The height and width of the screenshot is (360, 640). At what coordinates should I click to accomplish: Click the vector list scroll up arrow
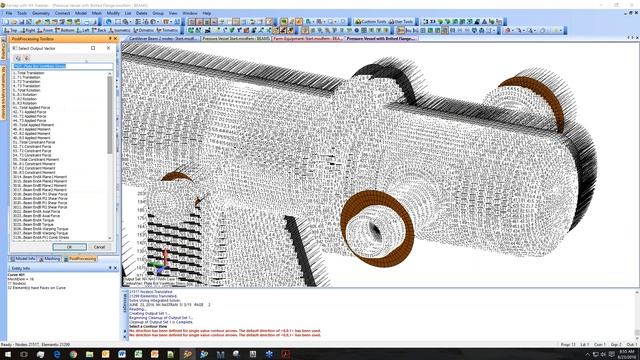[110, 74]
